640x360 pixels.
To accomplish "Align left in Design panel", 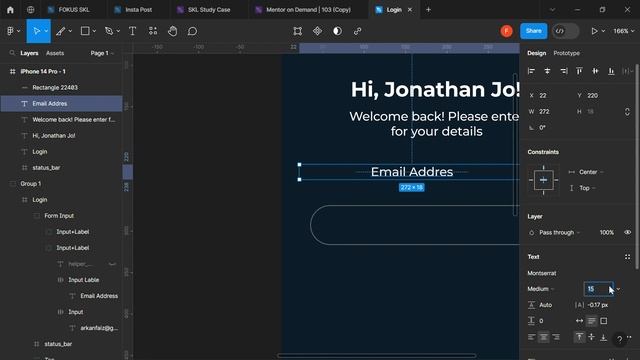I will tap(531, 71).
